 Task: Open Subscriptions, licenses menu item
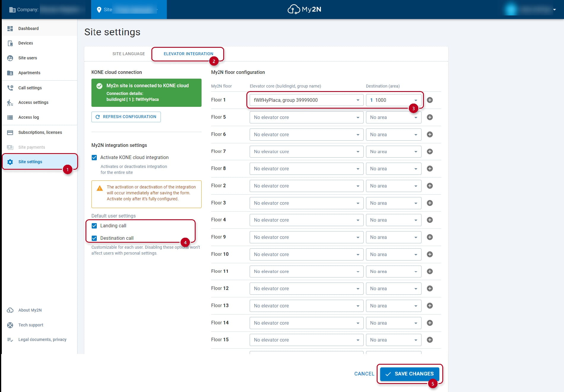pyautogui.click(x=39, y=132)
